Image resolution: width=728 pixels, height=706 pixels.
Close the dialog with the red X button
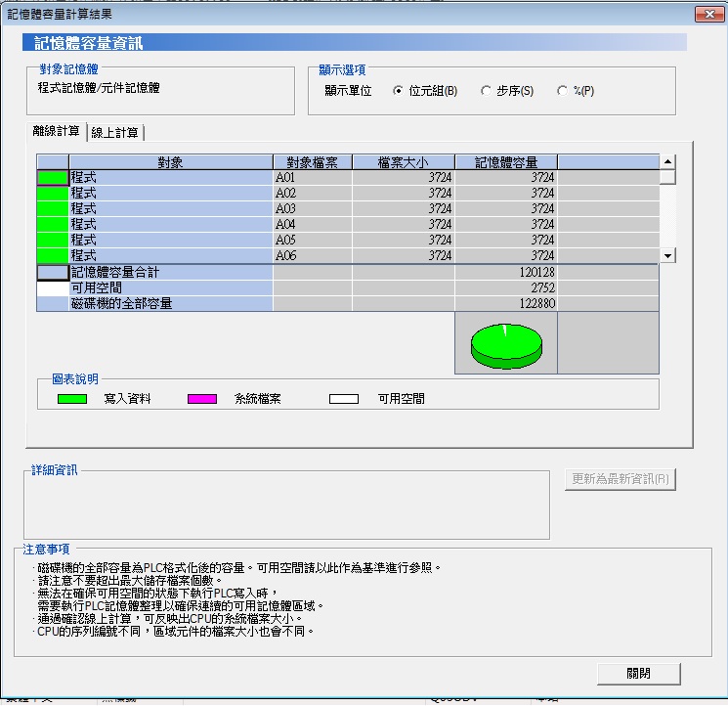(707, 15)
